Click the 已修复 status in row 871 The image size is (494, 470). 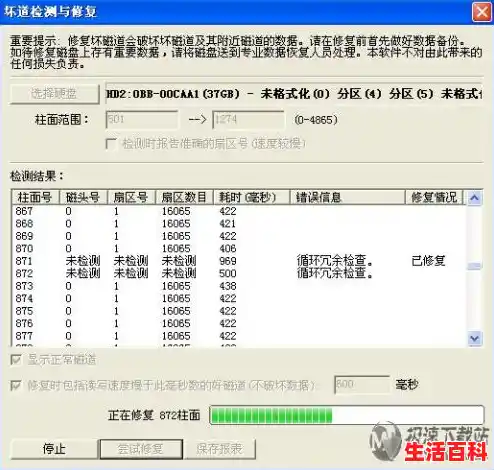428,261
